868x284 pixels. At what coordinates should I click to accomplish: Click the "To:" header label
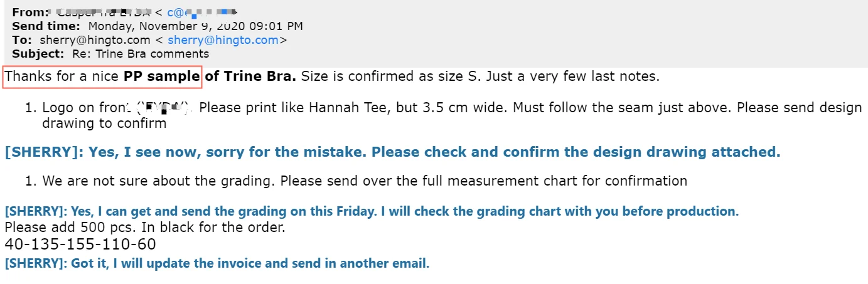[23, 40]
